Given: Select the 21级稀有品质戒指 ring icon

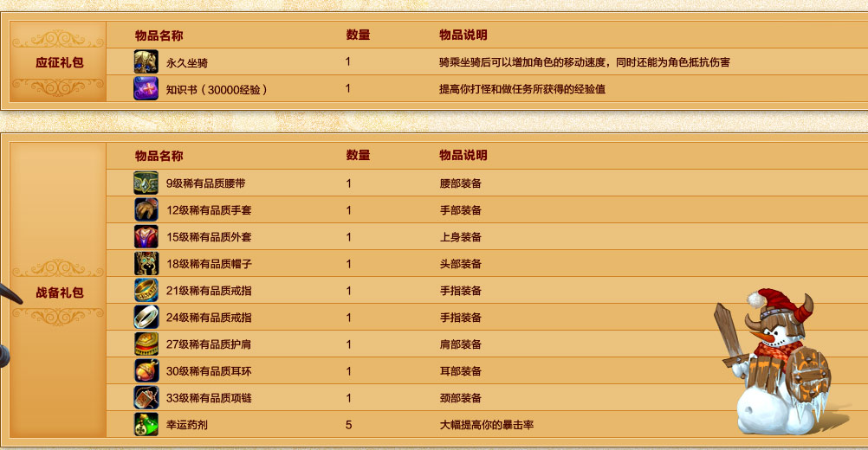Looking at the screenshot, I should click(x=146, y=291).
